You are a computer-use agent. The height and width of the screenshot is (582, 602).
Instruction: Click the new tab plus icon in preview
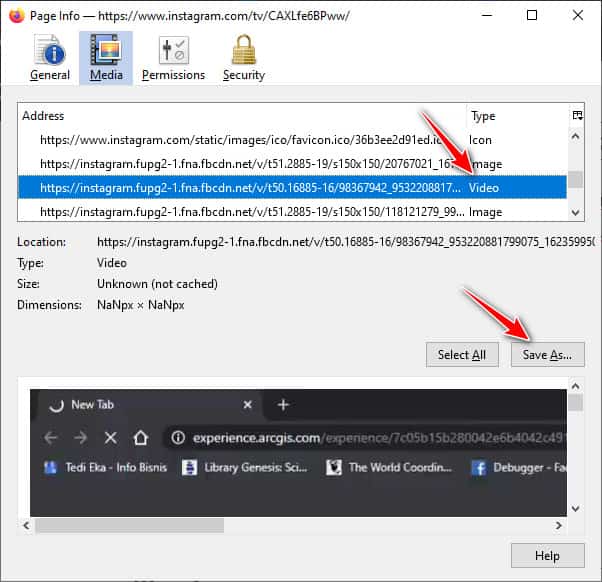pyautogui.click(x=283, y=405)
